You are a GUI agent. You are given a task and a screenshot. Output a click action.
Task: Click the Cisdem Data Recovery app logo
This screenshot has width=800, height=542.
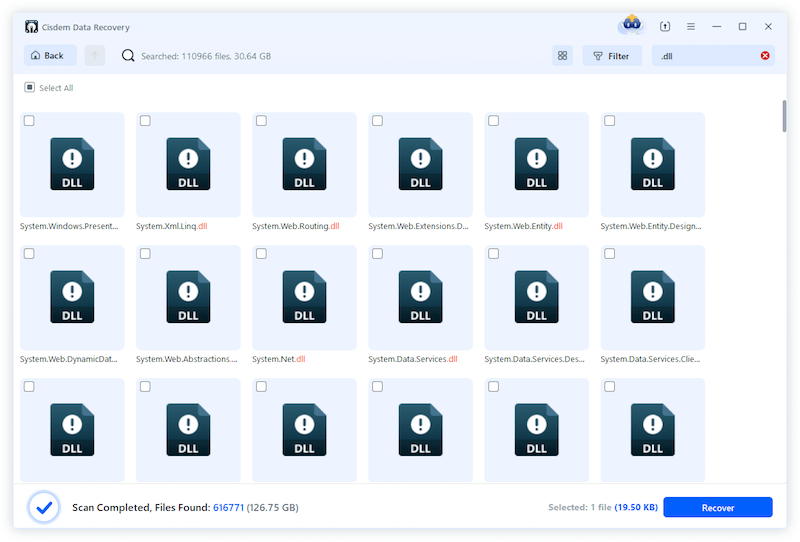point(31,27)
